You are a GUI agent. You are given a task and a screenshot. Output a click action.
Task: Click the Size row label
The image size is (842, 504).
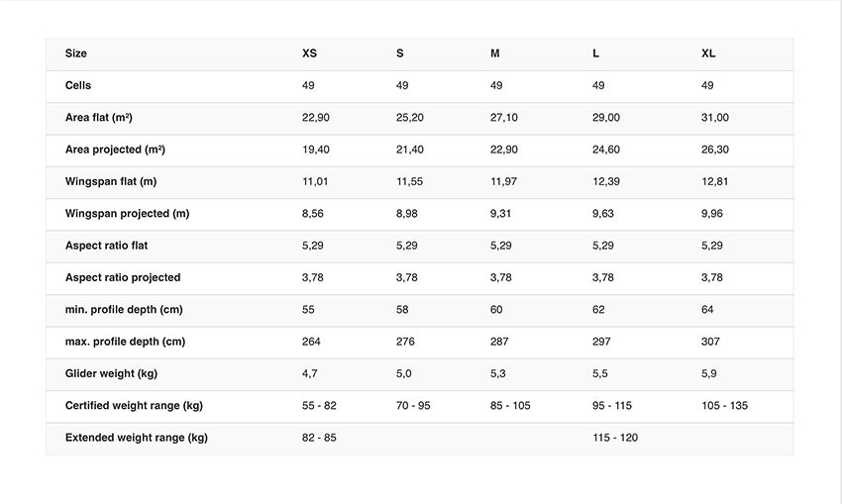tap(75, 53)
